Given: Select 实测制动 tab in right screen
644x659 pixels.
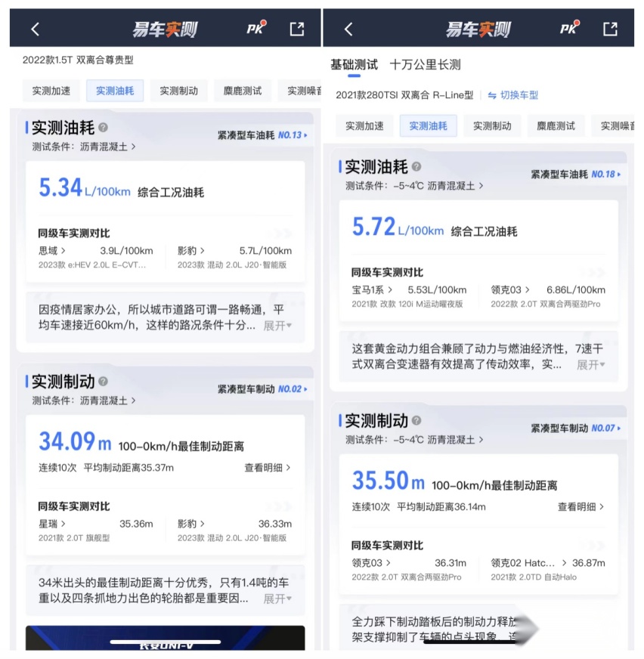Looking at the screenshot, I should pyautogui.click(x=492, y=125).
